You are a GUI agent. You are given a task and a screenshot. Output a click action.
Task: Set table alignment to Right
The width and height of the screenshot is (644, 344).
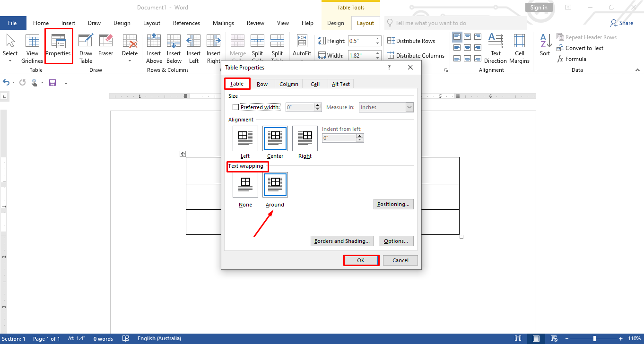pos(305,138)
